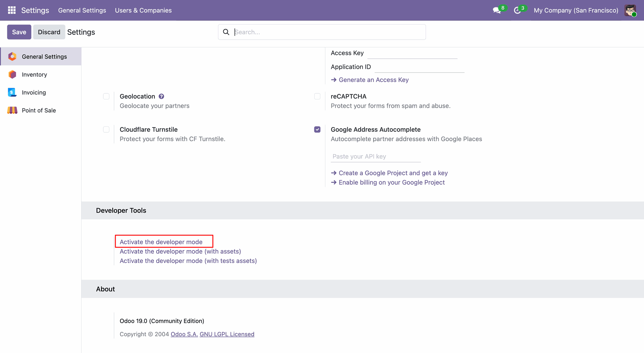The width and height of the screenshot is (644, 353).
Task: Tick the Cloudflare Turnstile checkbox
Action: [106, 130]
